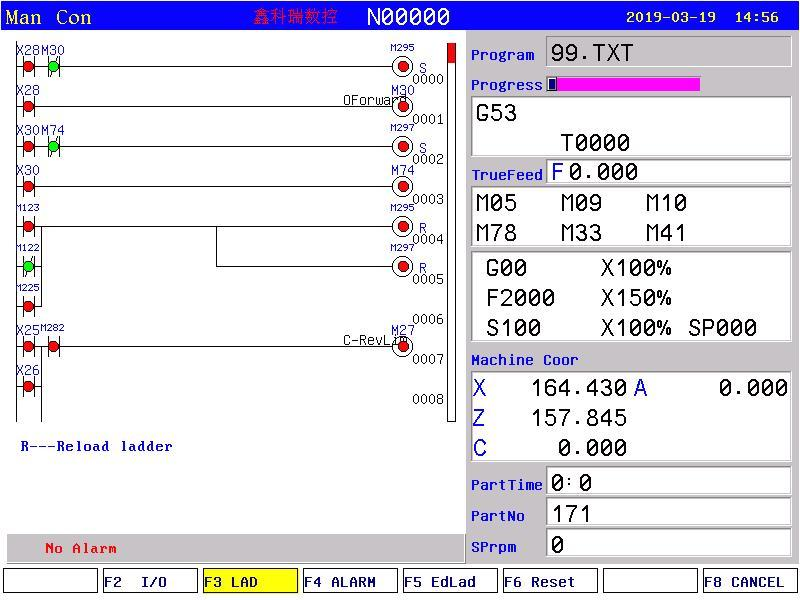Select the green M122 contact
The width and height of the screenshot is (800, 600).
pos(29,266)
